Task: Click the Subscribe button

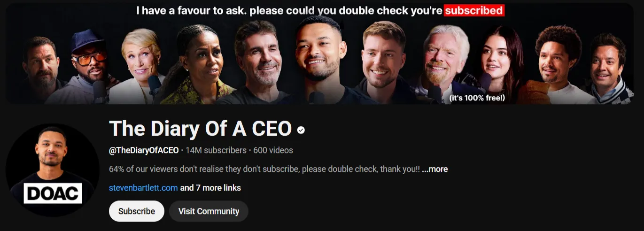Action: point(137,211)
